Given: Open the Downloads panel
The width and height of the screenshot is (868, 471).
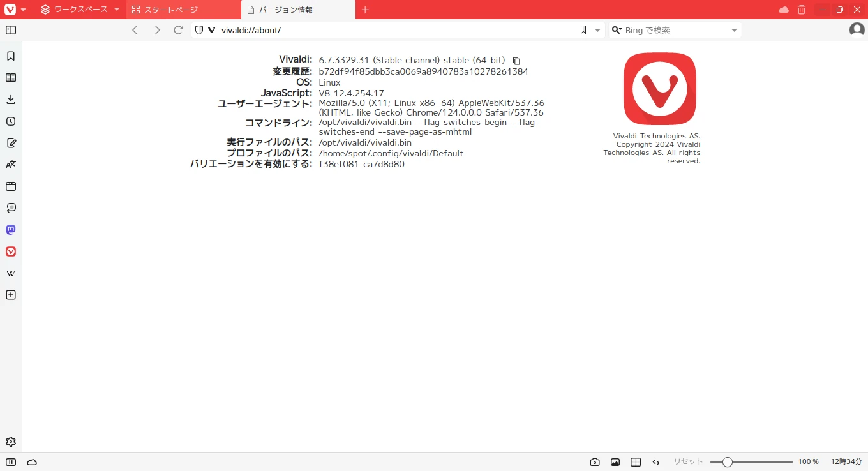Looking at the screenshot, I should pos(11,100).
